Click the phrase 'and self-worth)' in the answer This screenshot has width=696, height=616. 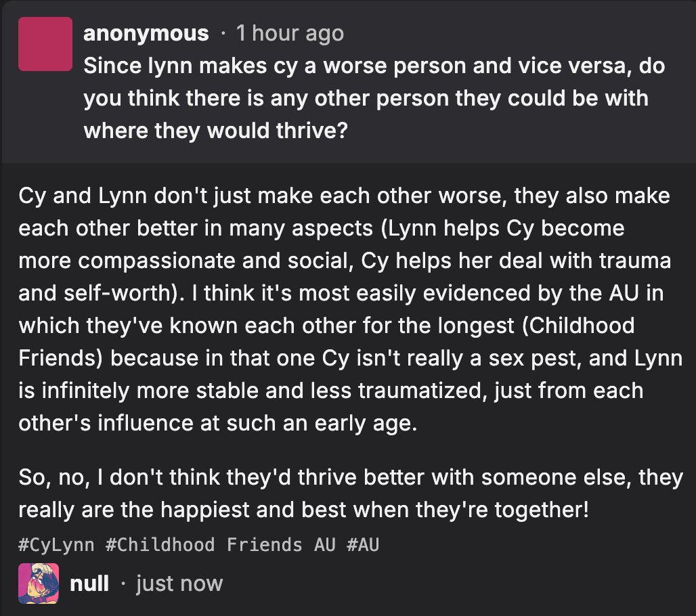pos(101,293)
